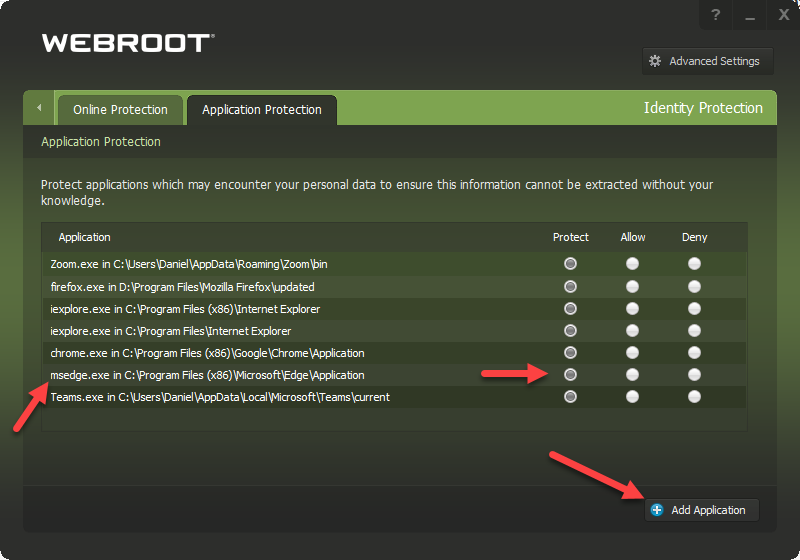This screenshot has height=560, width=800.
Task: Click the Allow column header
Action: point(633,237)
